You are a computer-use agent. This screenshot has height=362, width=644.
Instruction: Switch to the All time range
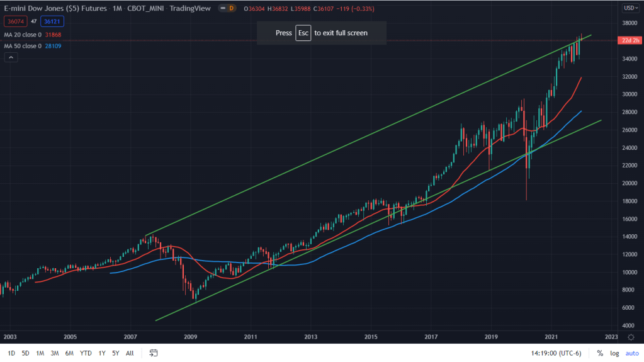coord(130,353)
